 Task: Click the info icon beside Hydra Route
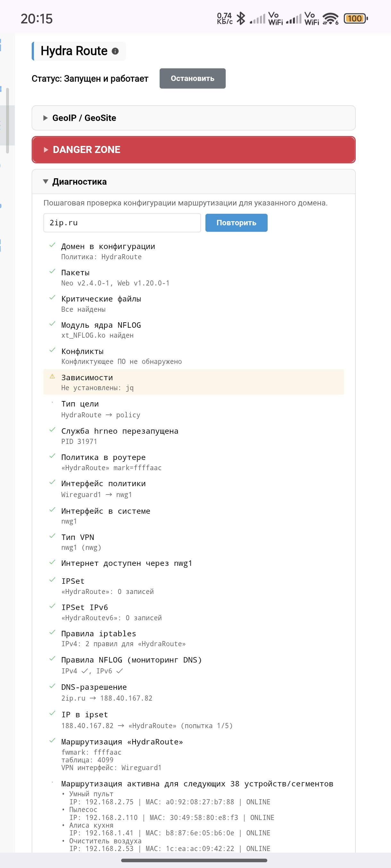pos(115,51)
